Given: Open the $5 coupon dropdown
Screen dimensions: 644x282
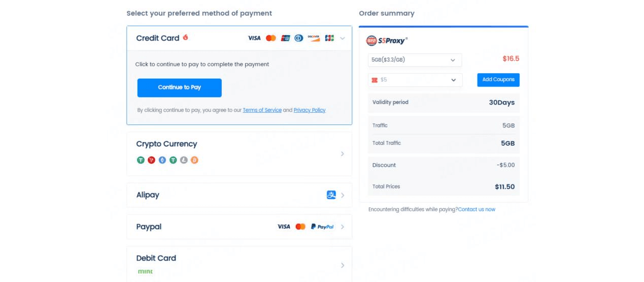Looking at the screenshot, I should tap(415, 80).
